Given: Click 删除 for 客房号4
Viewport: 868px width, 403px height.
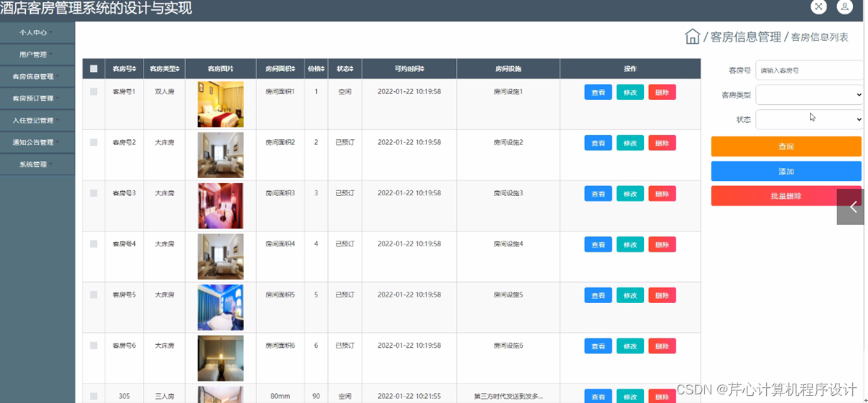Looking at the screenshot, I should [662, 244].
